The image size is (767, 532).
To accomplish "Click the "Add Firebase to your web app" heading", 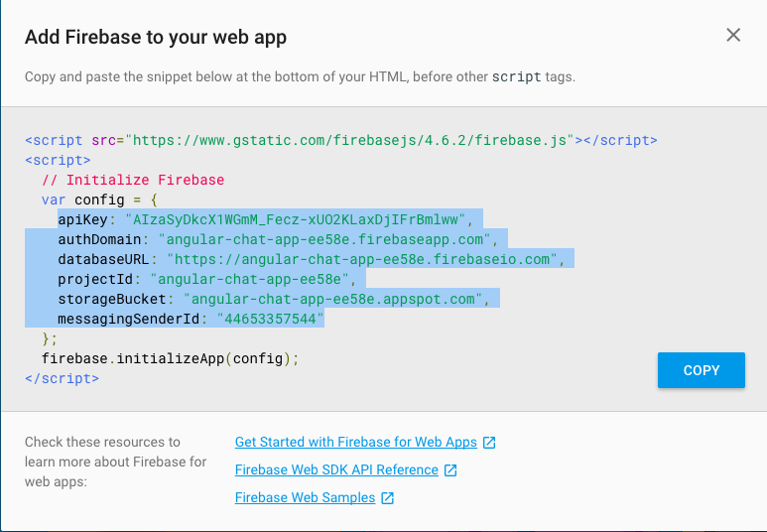I will click(156, 37).
